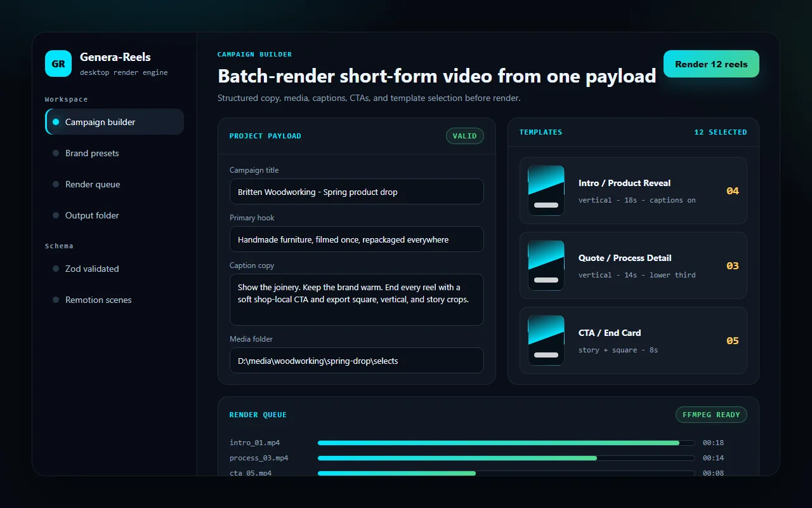The height and width of the screenshot is (508, 812).
Task: Click the intro_01.mp4 progress bar
Action: click(506, 443)
